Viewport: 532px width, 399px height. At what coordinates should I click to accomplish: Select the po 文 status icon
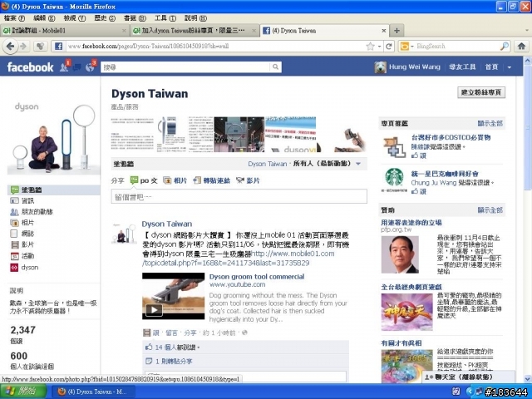(x=135, y=180)
